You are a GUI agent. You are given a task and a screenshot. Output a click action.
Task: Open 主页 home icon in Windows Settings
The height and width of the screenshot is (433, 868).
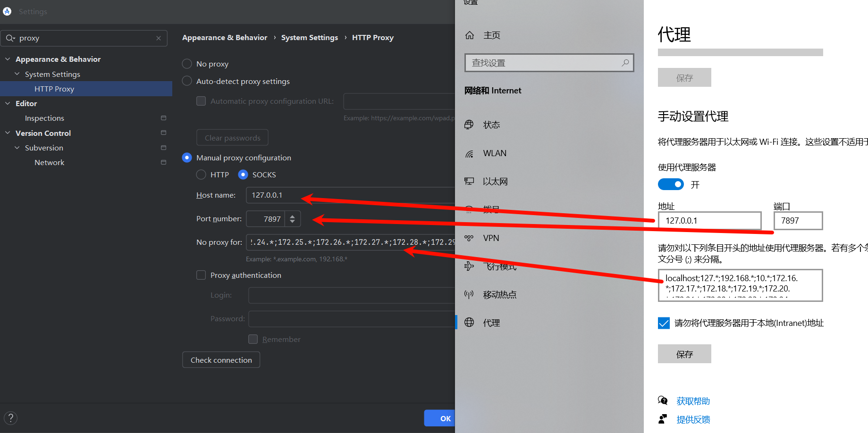tap(470, 35)
